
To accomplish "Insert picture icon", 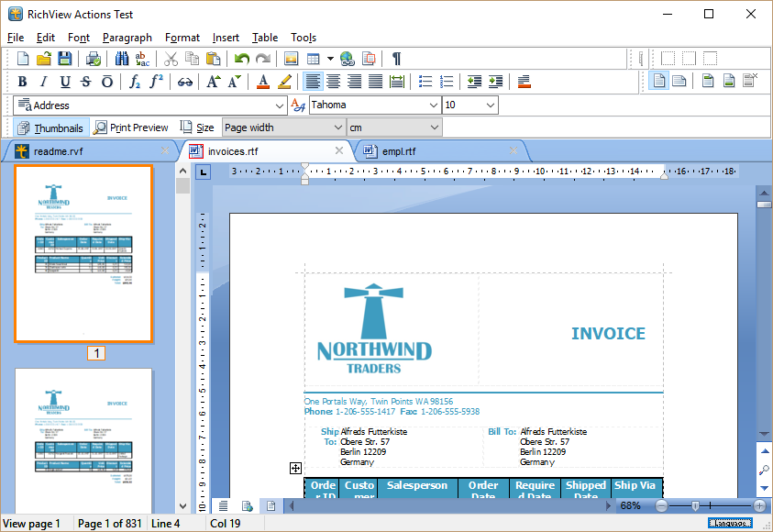I will [292, 59].
